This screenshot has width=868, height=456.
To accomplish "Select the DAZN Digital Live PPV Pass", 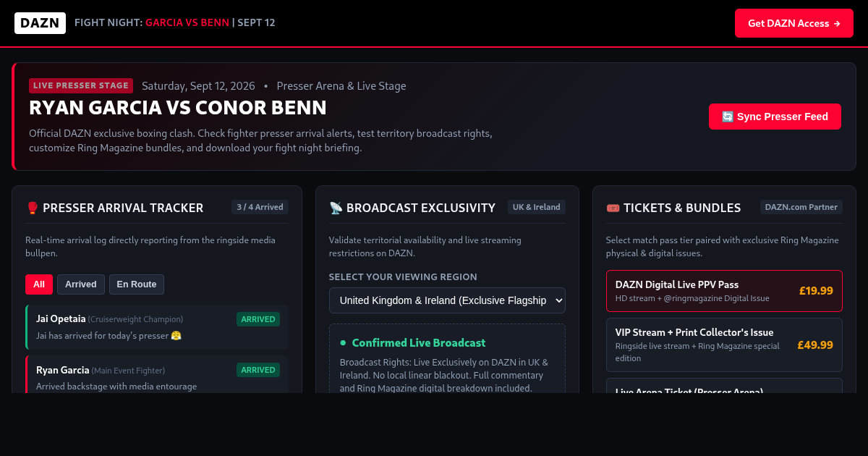I will 724,291.
